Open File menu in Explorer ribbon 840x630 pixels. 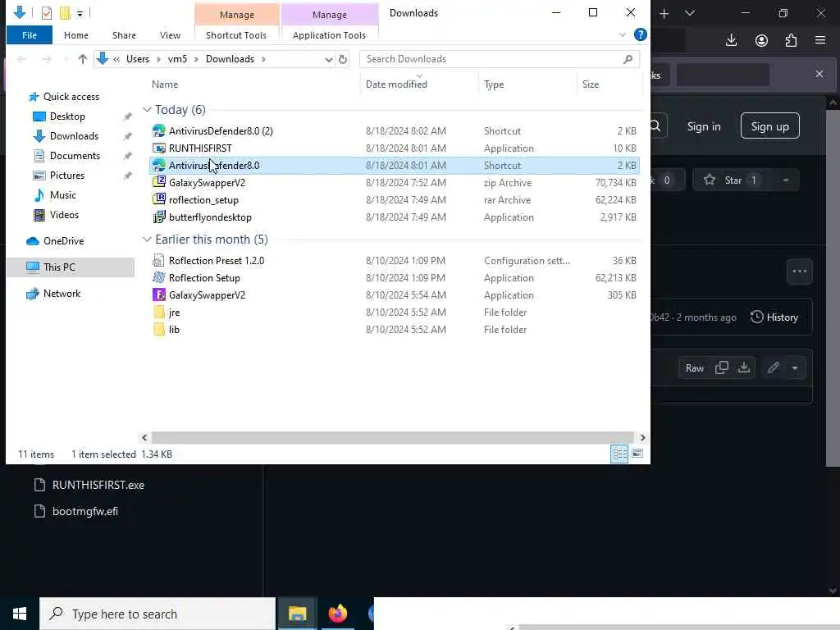pos(30,35)
